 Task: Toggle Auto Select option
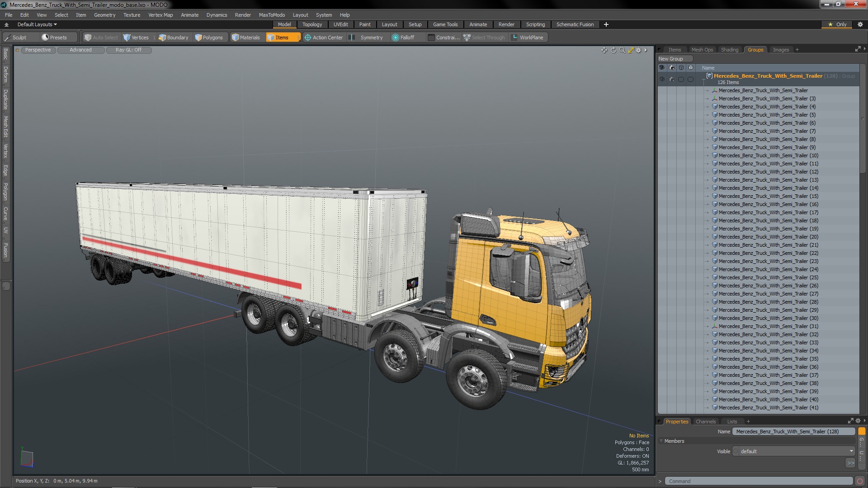click(101, 38)
